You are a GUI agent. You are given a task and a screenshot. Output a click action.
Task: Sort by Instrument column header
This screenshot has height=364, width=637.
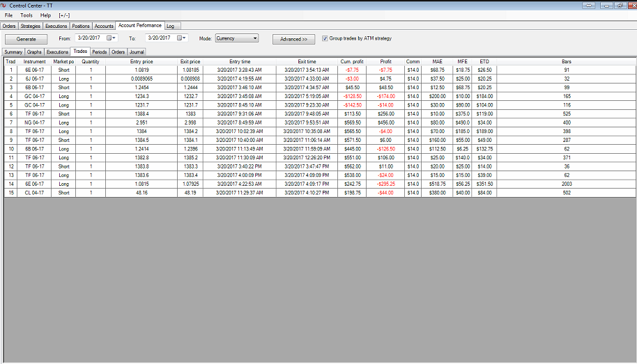coord(35,62)
